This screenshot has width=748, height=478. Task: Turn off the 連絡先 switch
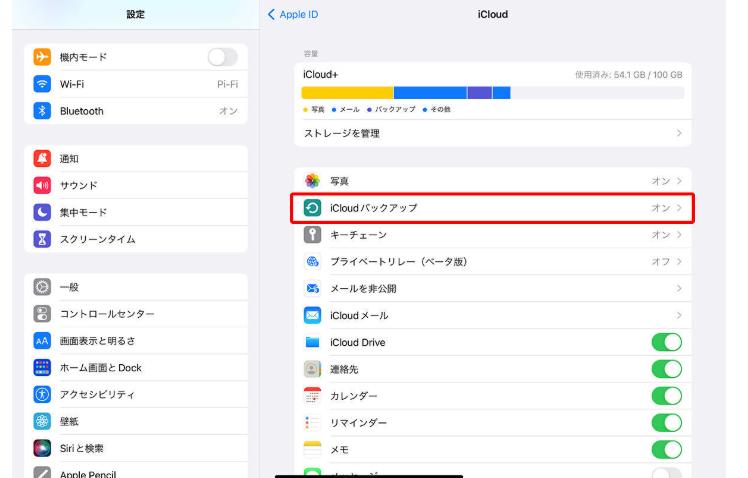click(667, 369)
